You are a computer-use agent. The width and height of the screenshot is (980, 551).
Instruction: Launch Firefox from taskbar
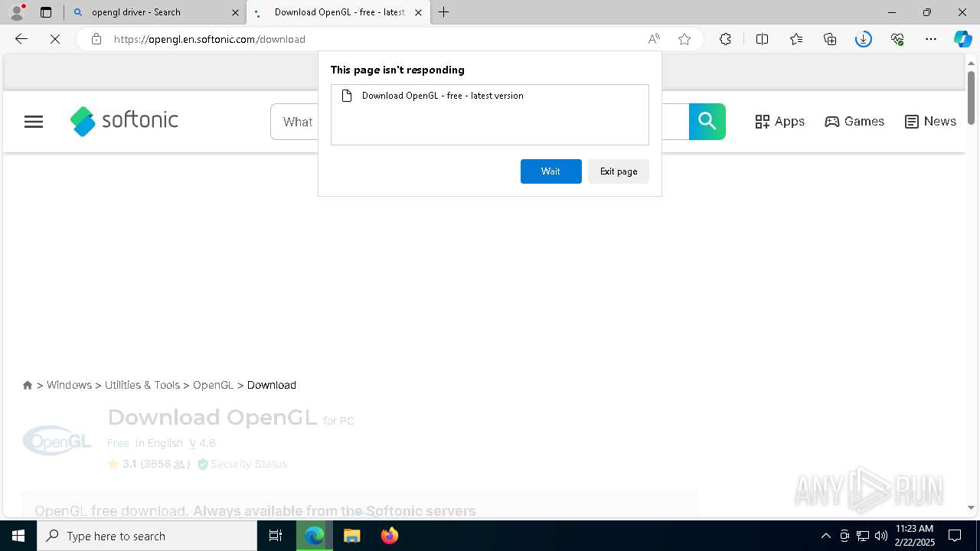coord(390,536)
